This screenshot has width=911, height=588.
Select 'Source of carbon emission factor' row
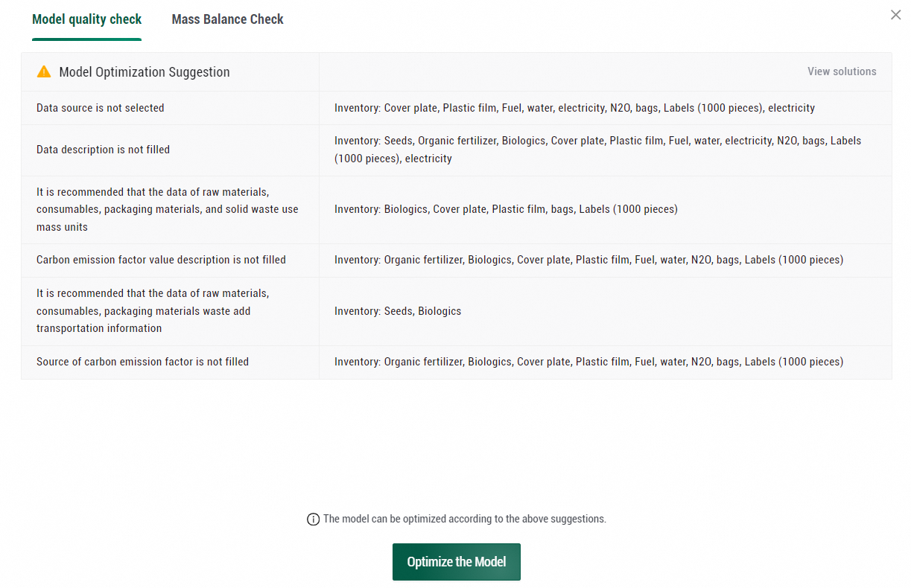point(142,362)
